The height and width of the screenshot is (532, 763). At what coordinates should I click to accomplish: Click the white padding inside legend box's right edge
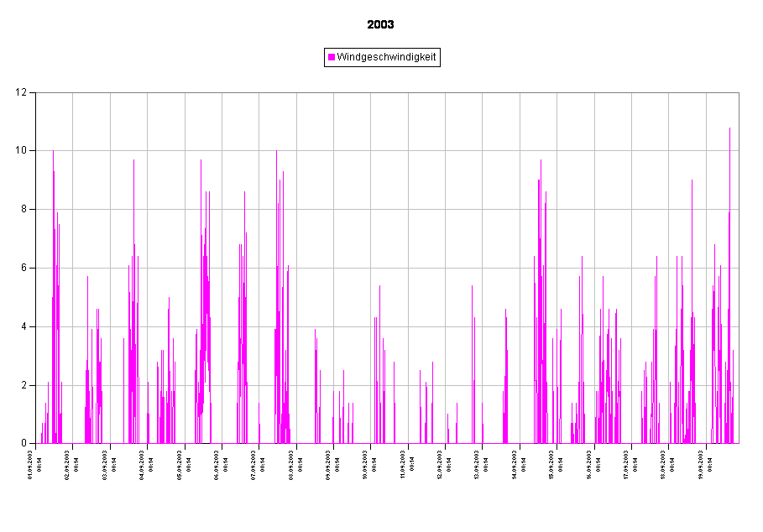point(437,57)
